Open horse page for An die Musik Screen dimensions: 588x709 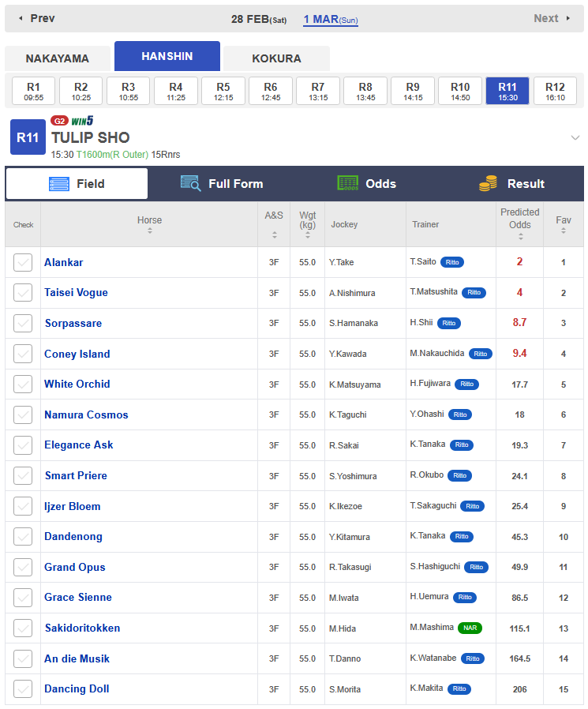77,658
